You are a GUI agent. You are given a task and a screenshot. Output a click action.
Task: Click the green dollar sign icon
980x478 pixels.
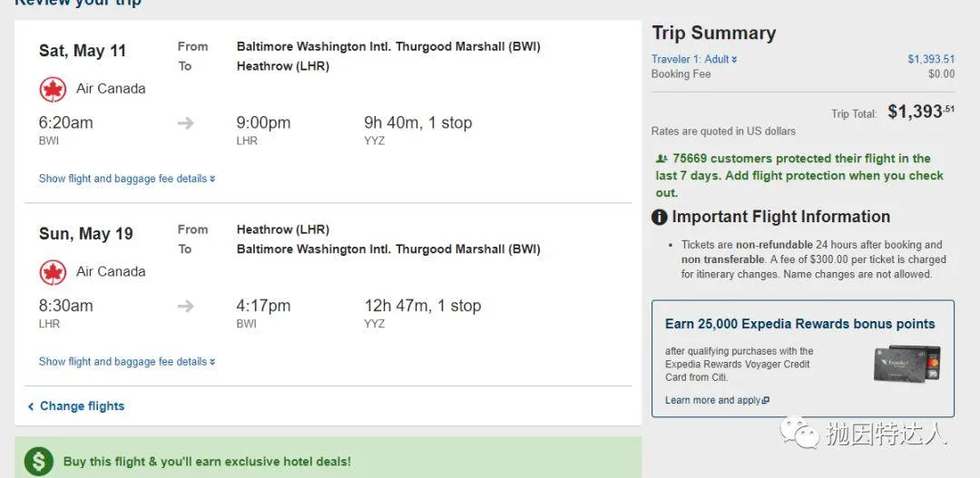click(39, 462)
